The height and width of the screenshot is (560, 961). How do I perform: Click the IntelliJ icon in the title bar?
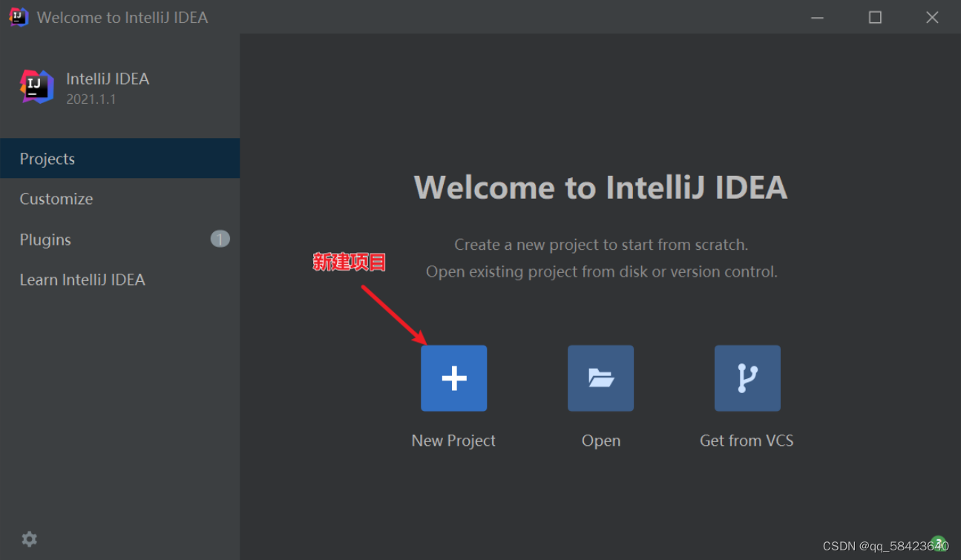(x=19, y=17)
